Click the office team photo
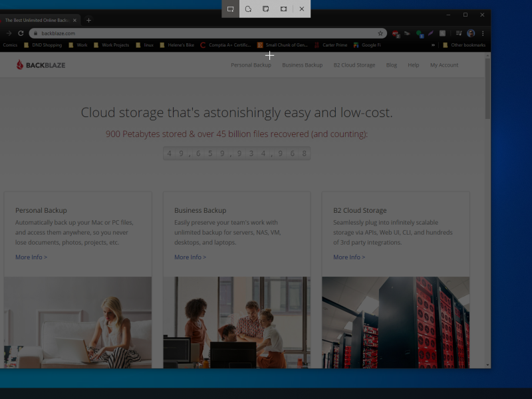 point(237,323)
